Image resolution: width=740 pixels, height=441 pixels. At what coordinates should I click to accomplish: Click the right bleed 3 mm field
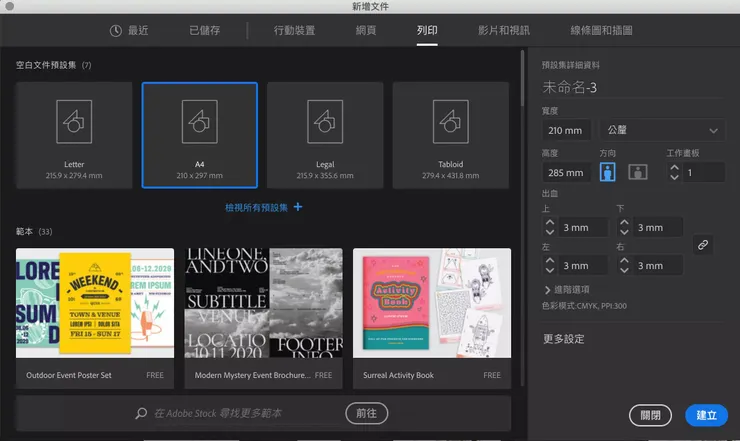click(658, 266)
